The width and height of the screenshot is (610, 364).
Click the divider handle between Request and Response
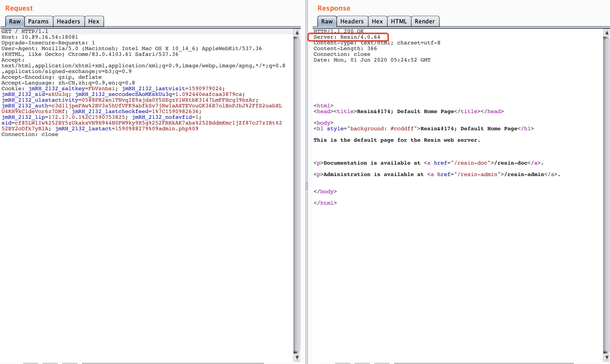306,187
